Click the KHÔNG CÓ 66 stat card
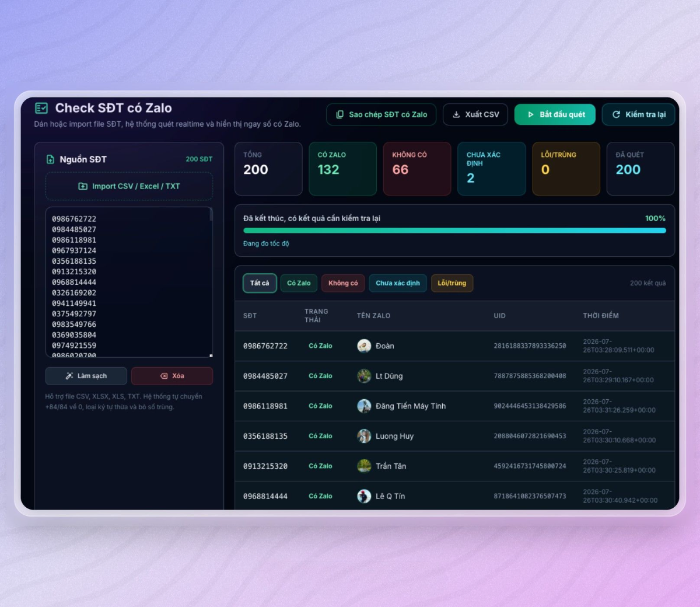700x607 pixels. pos(417,169)
